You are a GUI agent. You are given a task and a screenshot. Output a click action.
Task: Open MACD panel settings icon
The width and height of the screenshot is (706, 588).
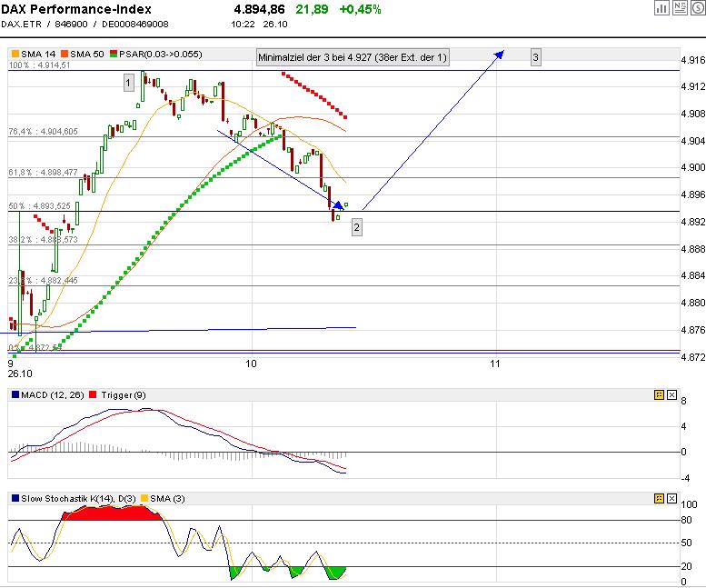coord(659,394)
